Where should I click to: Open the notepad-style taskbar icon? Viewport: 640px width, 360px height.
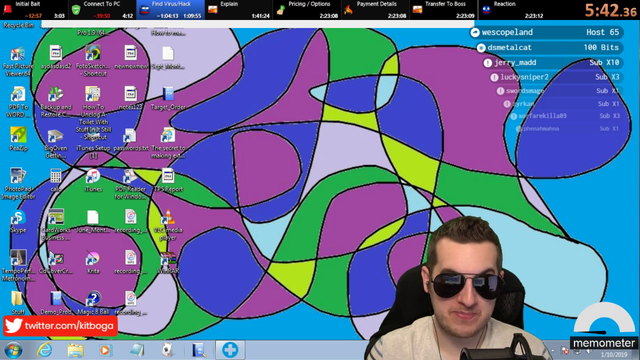tap(137, 350)
